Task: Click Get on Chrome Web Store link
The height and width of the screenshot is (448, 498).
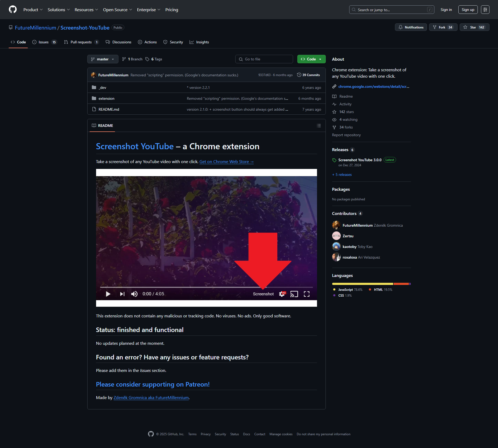Action: click(227, 161)
